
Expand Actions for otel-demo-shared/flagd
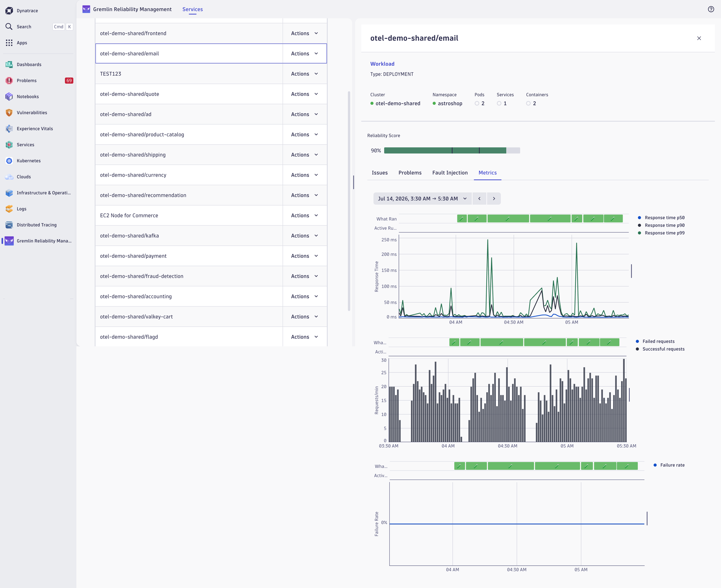coord(305,337)
